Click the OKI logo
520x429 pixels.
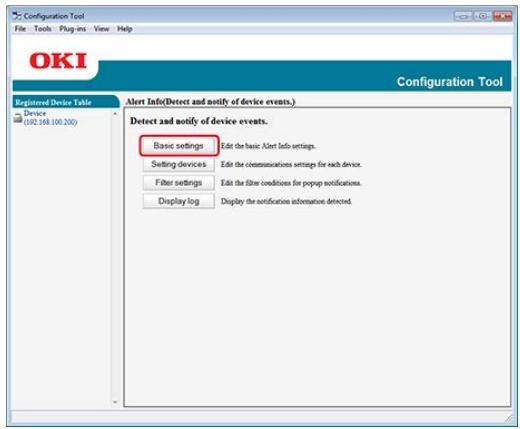58,61
